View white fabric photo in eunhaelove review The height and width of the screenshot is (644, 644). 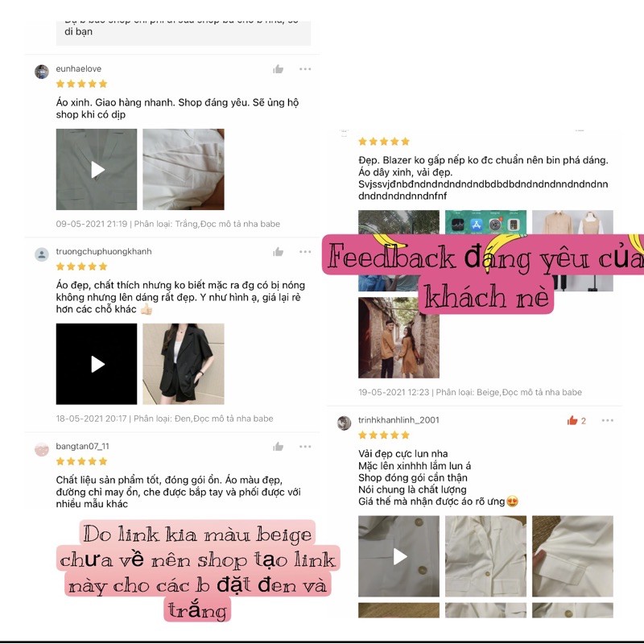click(x=184, y=169)
